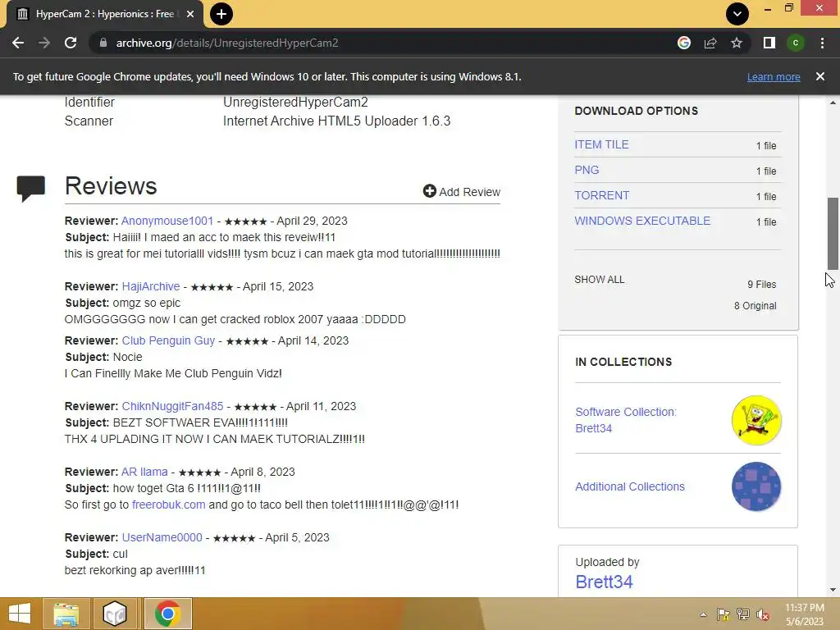Image resolution: width=840 pixels, height=630 pixels.
Task: Open Chrome three-dot menu
Action: 822,43
